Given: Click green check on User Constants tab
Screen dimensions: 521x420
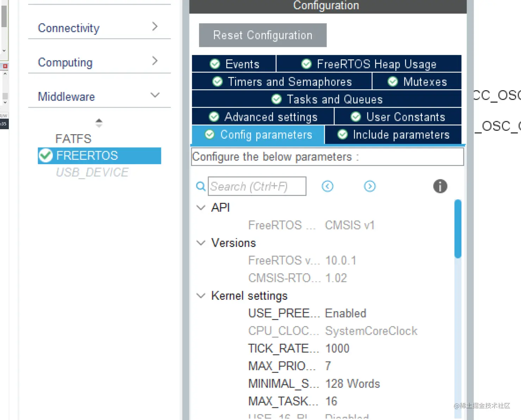Looking at the screenshot, I should 356,117.
